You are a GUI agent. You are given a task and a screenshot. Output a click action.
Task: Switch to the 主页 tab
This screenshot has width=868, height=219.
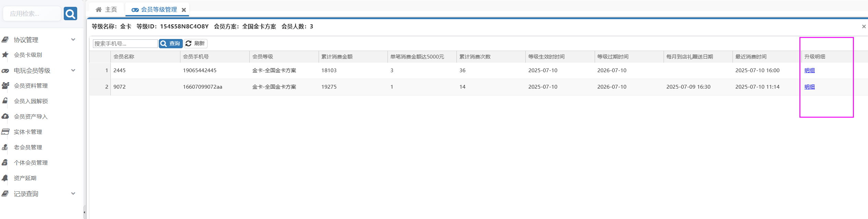point(106,10)
